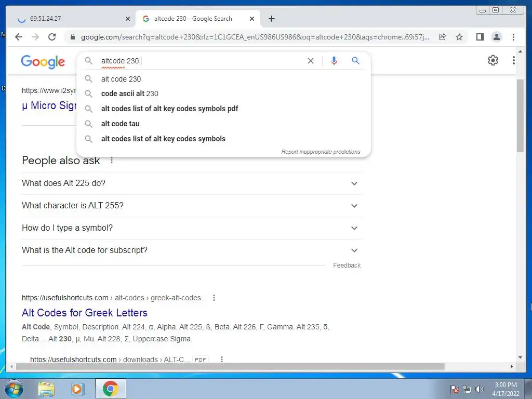This screenshot has height=399, width=532.
Task: Click the horizontal scrollbar right arrow
Action: click(x=512, y=366)
